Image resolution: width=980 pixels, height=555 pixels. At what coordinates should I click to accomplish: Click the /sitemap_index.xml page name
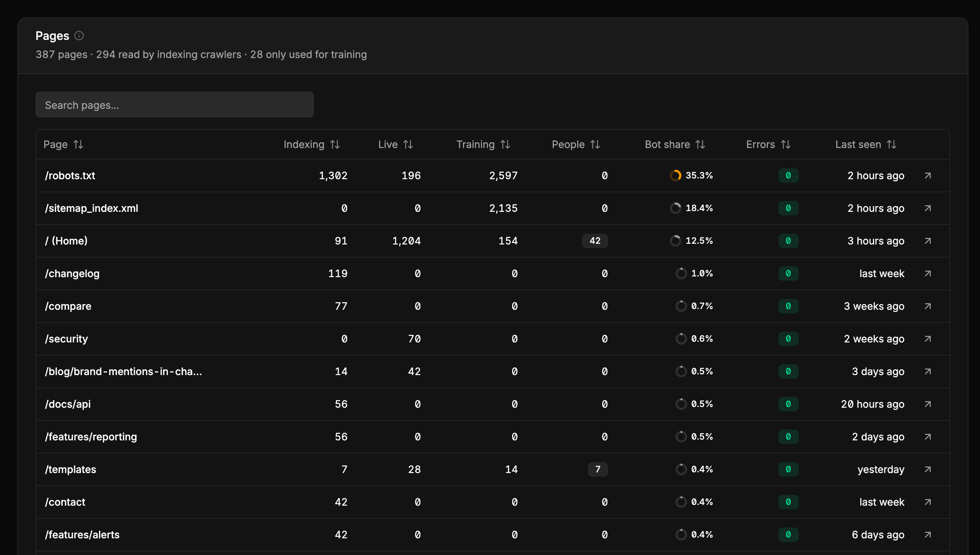click(91, 208)
